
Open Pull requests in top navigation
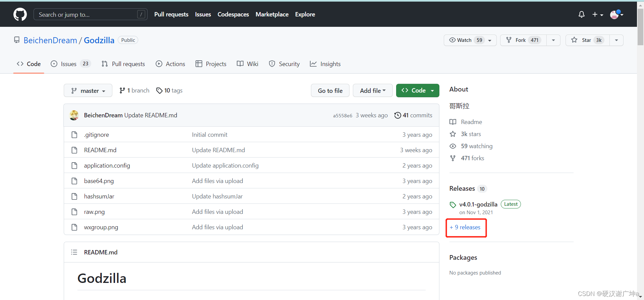click(171, 14)
